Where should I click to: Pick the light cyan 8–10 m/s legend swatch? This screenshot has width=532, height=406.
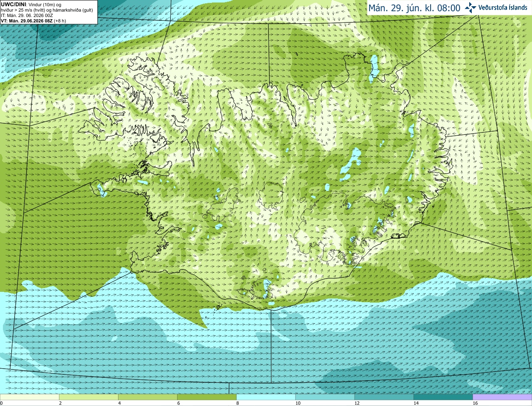[x=266, y=397]
